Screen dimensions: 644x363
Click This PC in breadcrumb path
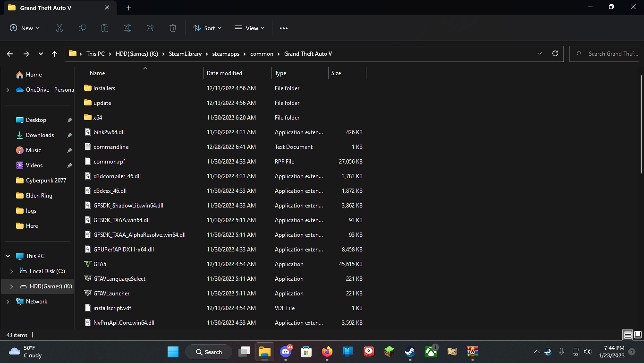pos(95,54)
